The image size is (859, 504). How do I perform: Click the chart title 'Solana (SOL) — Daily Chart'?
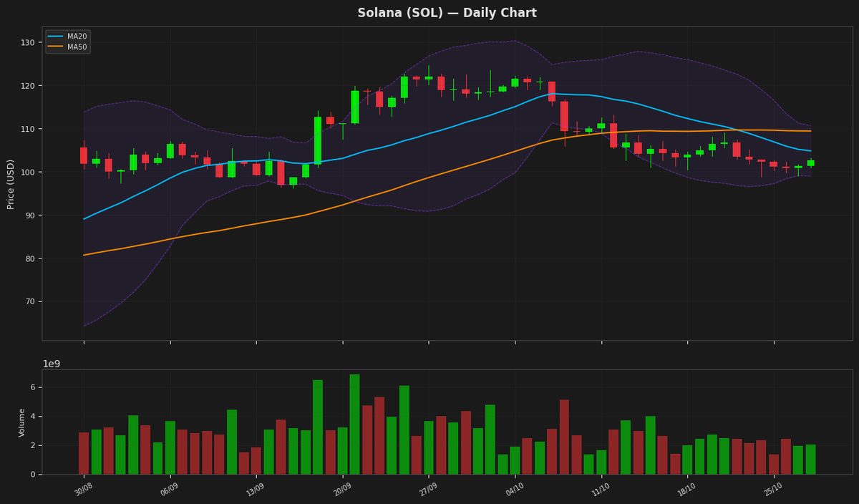(x=447, y=13)
